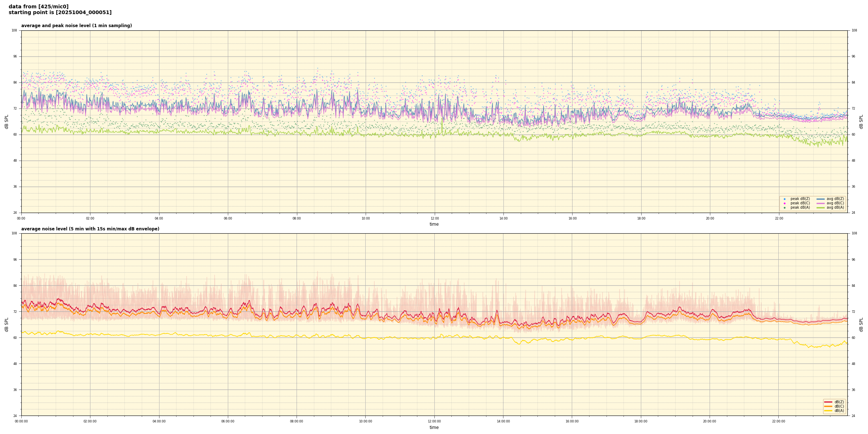Click the avg dB(C) legend line

[821, 203]
